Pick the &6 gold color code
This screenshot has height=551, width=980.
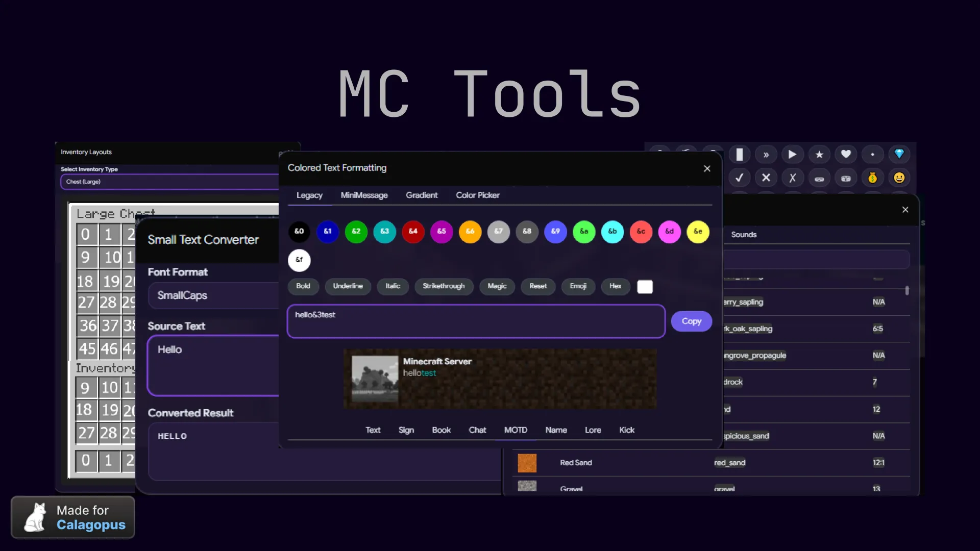[470, 232]
